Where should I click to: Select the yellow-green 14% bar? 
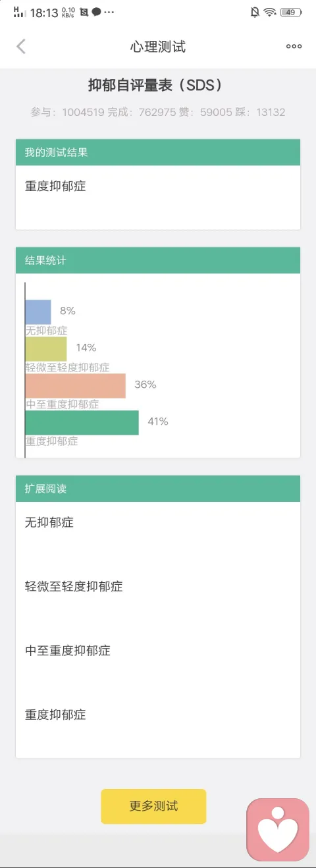coord(46,348)
